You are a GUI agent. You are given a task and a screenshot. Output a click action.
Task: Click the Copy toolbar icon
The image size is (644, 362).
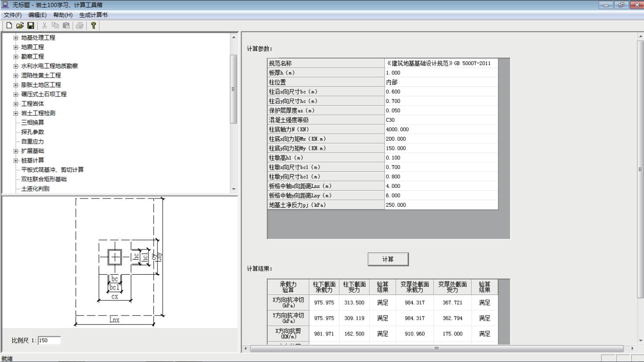[x=55, y=25]
